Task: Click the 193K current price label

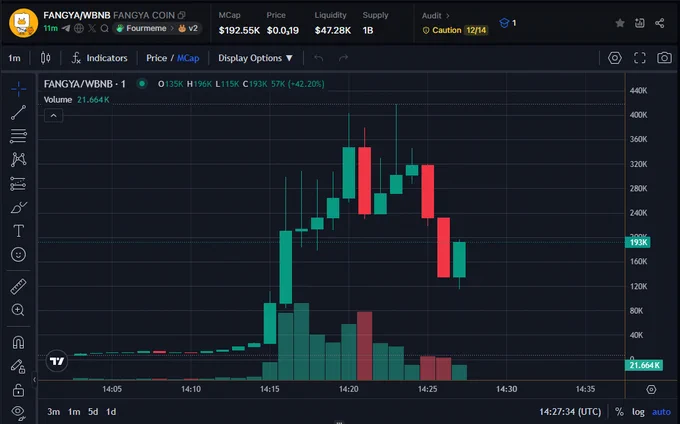Action: click(x=638, y=242)
